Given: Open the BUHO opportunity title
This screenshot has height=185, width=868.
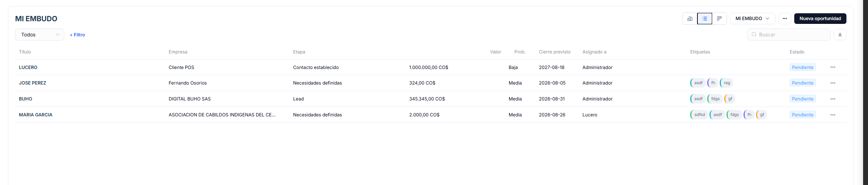Looking at the screenshot, I should point(25,99).
